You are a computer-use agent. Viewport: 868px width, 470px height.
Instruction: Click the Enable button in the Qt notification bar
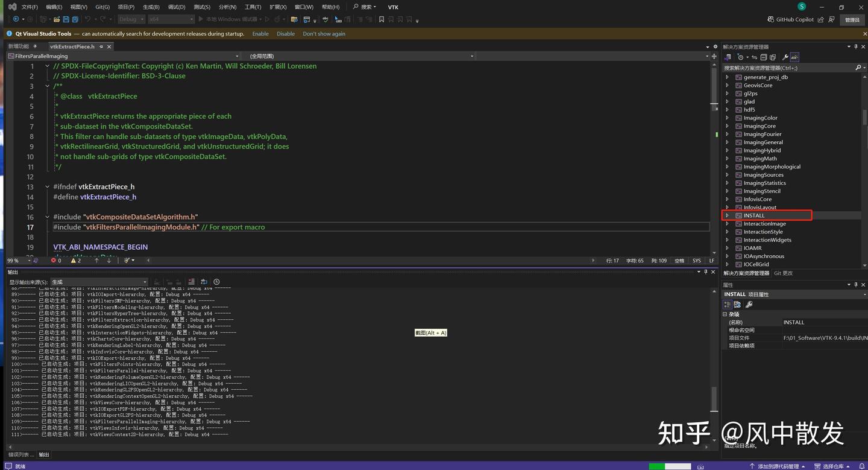pyautogui.click(x=260, y=34)
